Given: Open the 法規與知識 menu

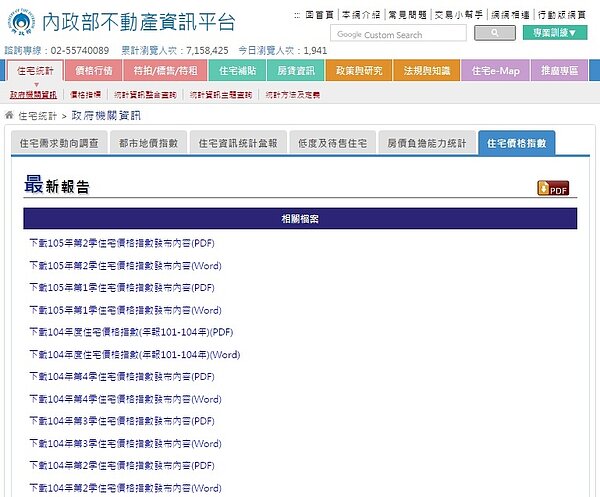Looking at the screenshot, I should [x=427, y=70].
